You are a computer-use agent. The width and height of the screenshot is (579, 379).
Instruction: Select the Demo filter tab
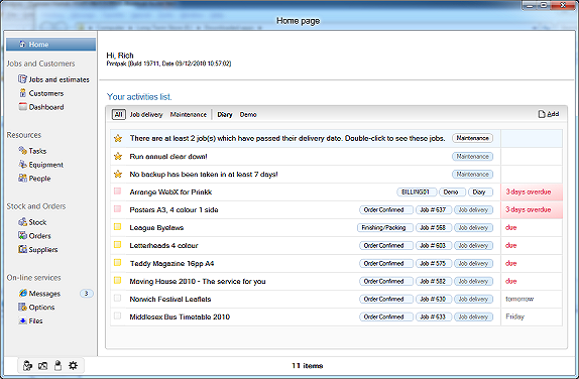click(x=248, y=115)
